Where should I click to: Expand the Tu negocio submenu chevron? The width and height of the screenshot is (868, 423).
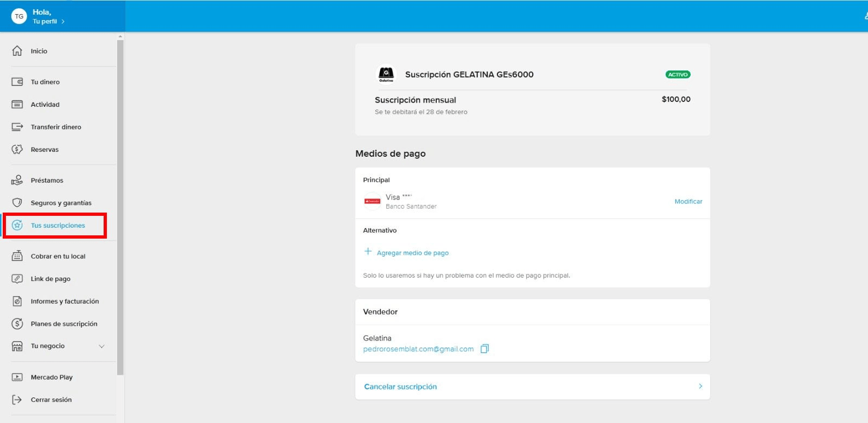click(x=101, y=346)
